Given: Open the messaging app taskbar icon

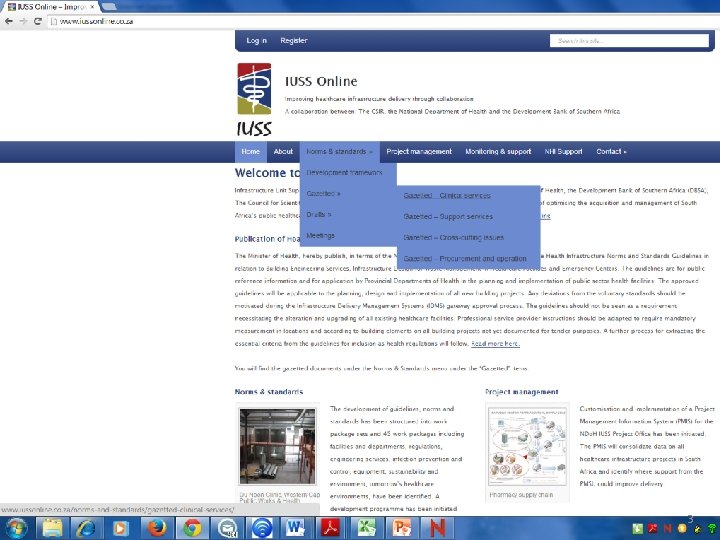Looking at the screenshot, I should point(227,529).
